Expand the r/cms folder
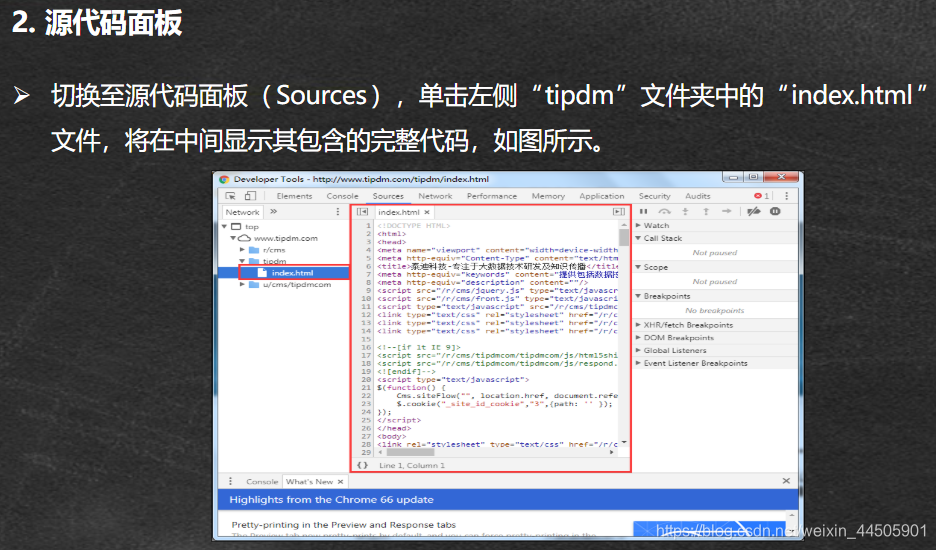This screenshot has width=936, height=550. click(x=242, y=250)
